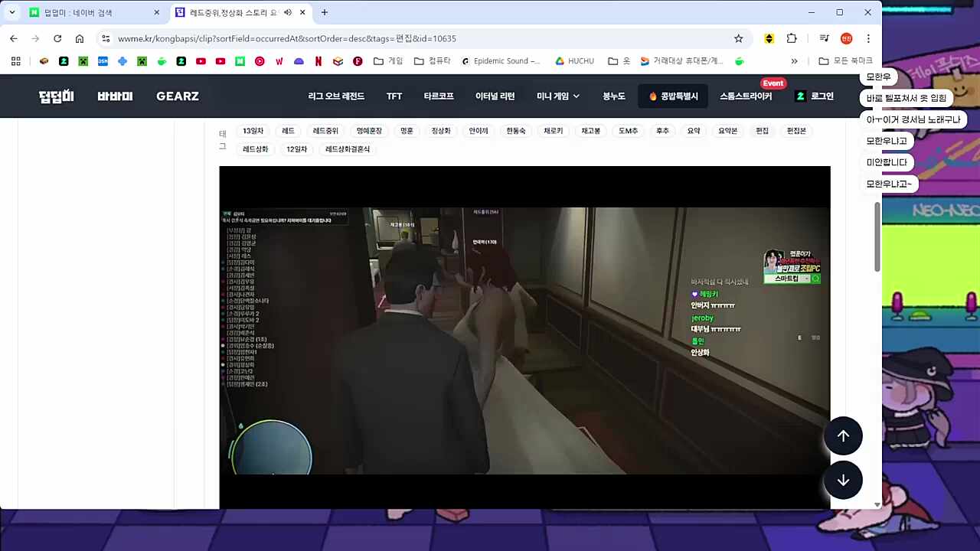Select the 요약본 tag
Image resolution: width=980 pixels, height=551 pixels.
pyautogui.click(x=728, y=131)
